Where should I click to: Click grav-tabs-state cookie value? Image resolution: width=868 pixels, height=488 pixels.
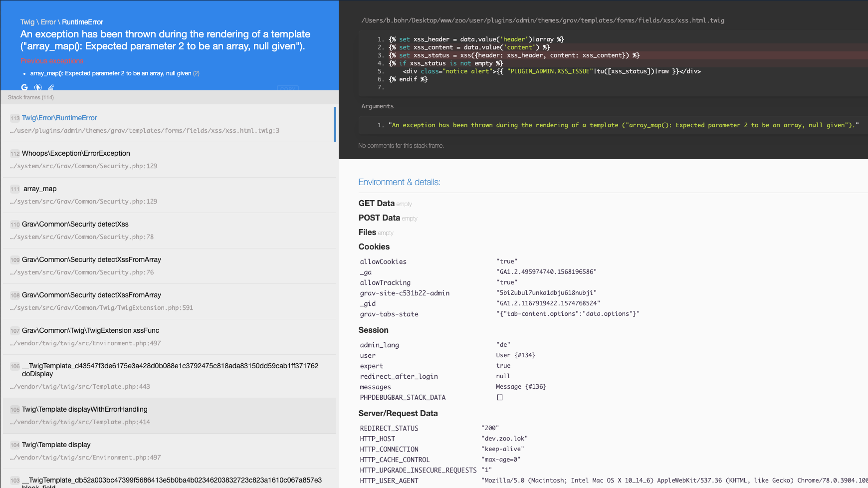[568, 314]
